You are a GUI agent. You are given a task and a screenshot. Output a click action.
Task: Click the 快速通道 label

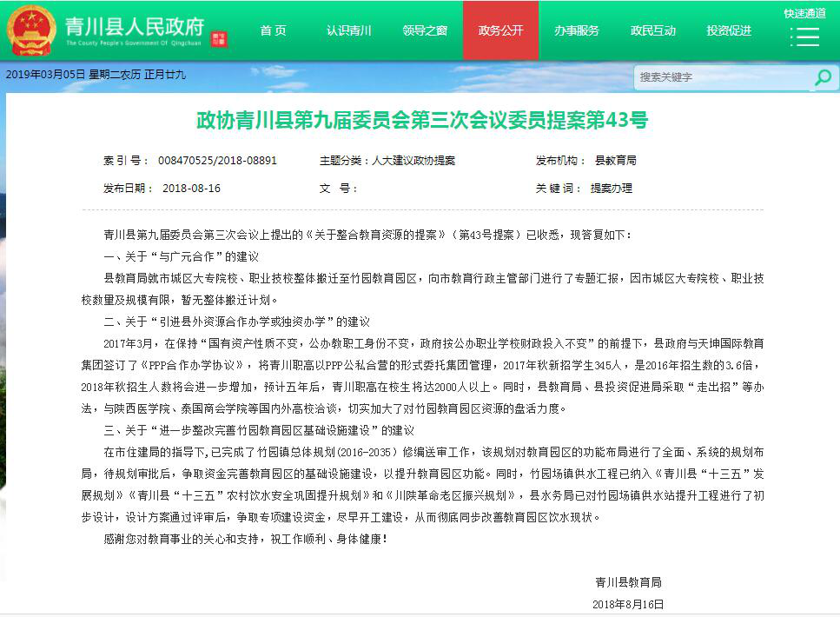tap(804, 13)
